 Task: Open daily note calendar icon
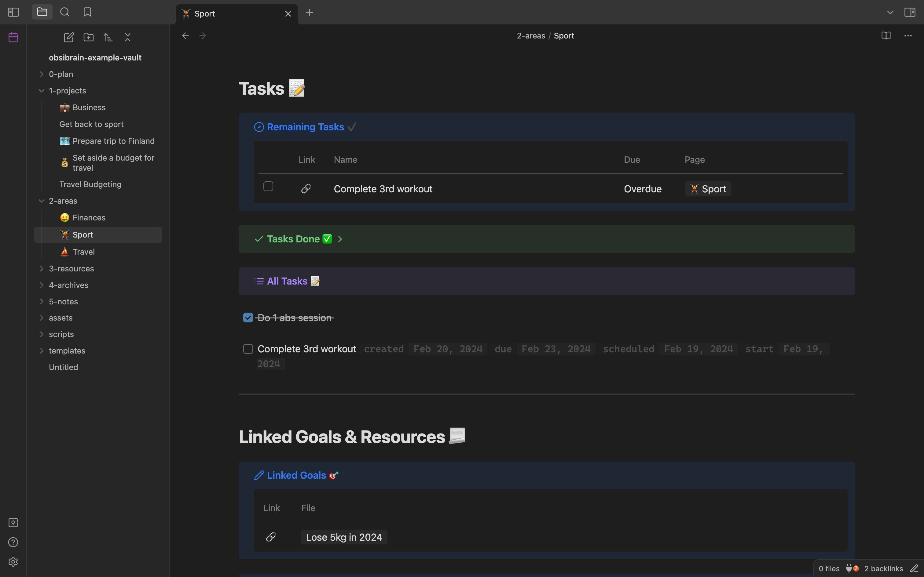tap(13, 37)
